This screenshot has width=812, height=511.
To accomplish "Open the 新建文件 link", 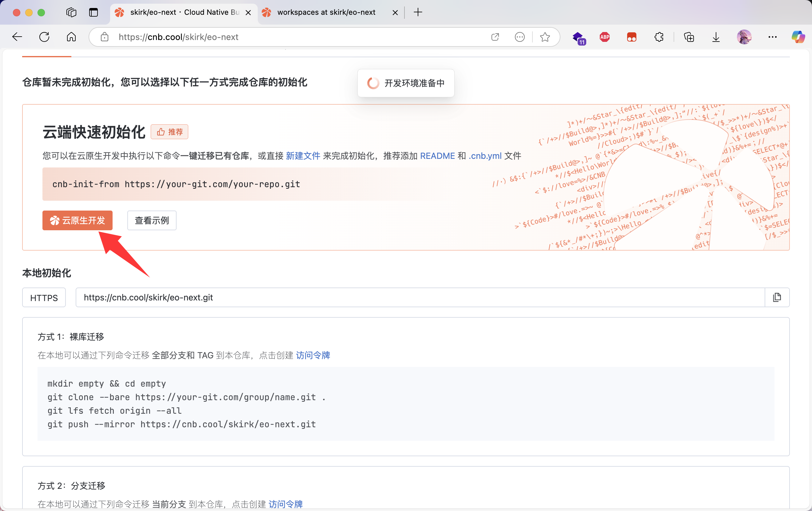I will pyautogui.click(x=303, y=155).
